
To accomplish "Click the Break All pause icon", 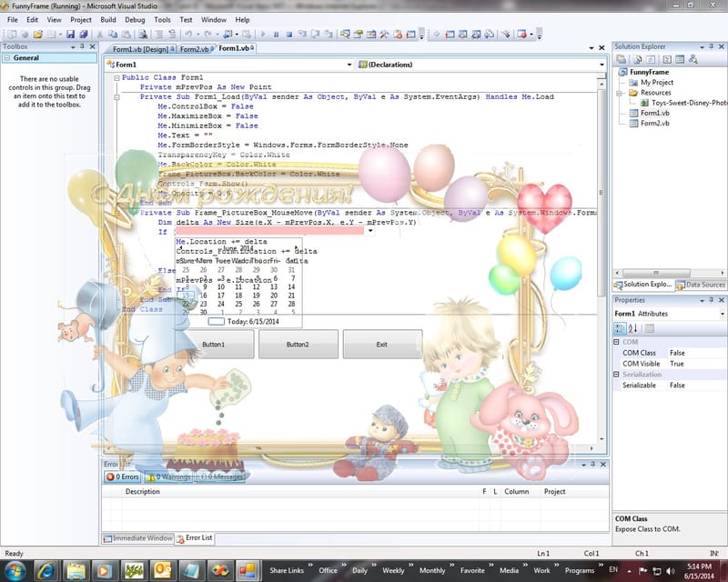I will [277, 34].
